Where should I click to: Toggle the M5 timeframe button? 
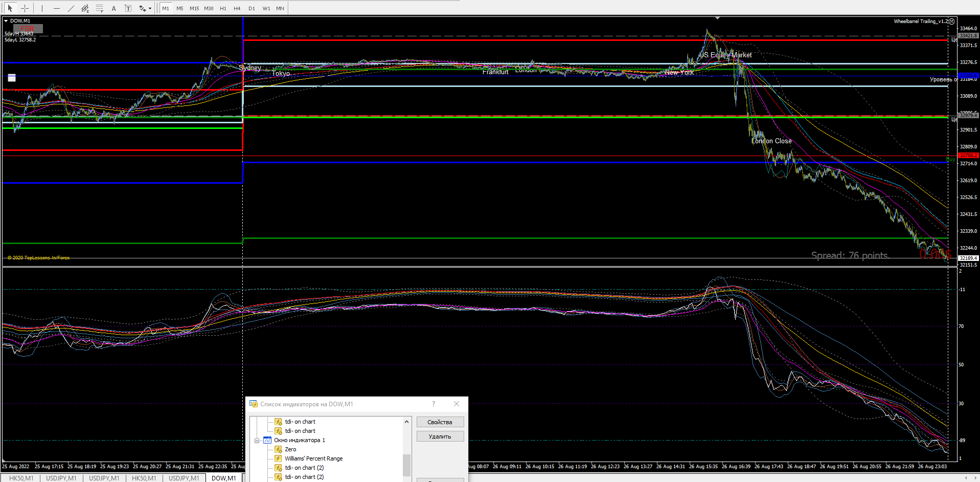click(180, 8)
